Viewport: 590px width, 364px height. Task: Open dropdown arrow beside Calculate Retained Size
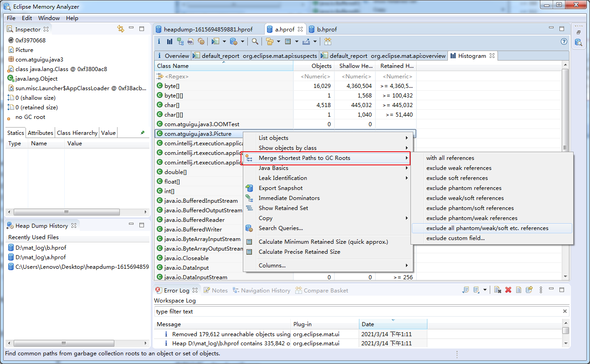point(297,41)
